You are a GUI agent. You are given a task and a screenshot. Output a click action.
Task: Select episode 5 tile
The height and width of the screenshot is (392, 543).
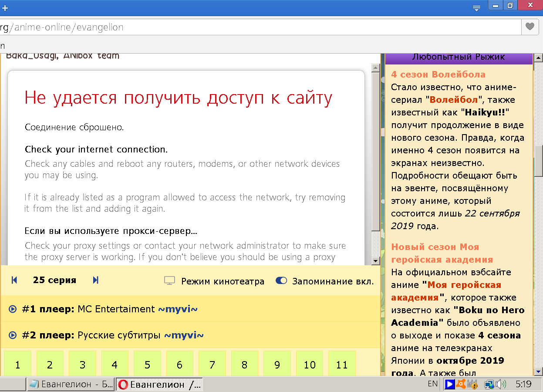pos(147,364)
